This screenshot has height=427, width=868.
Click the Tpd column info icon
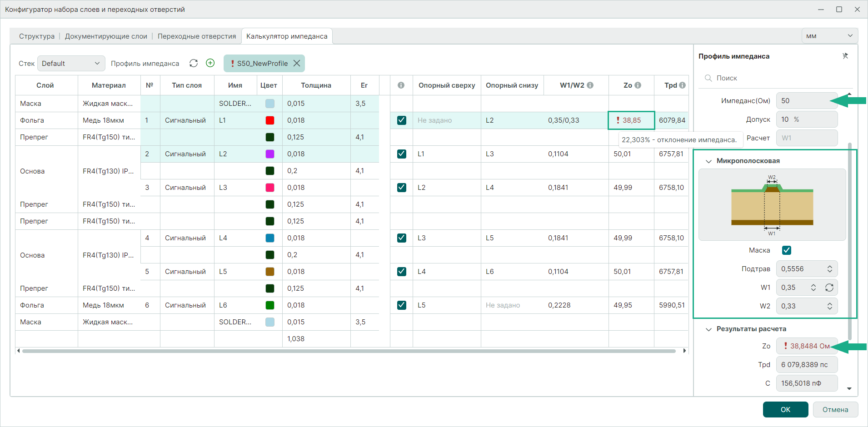coord(682,85)
